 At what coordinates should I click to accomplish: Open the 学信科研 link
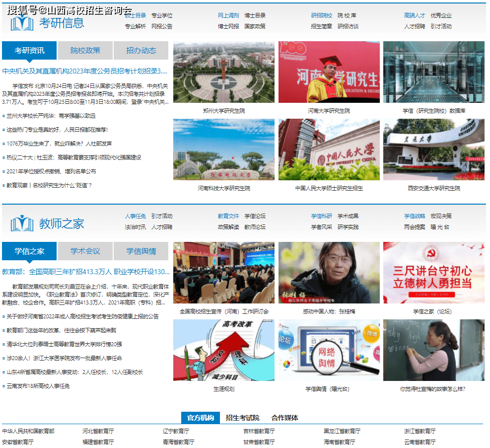322,216
